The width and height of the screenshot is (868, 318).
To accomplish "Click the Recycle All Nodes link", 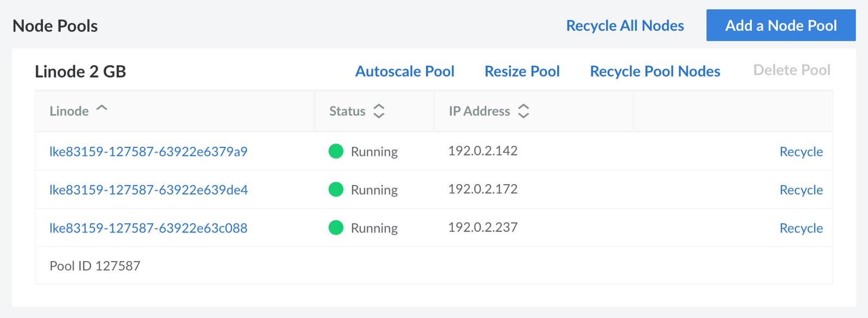I will (x=624, y=25).
